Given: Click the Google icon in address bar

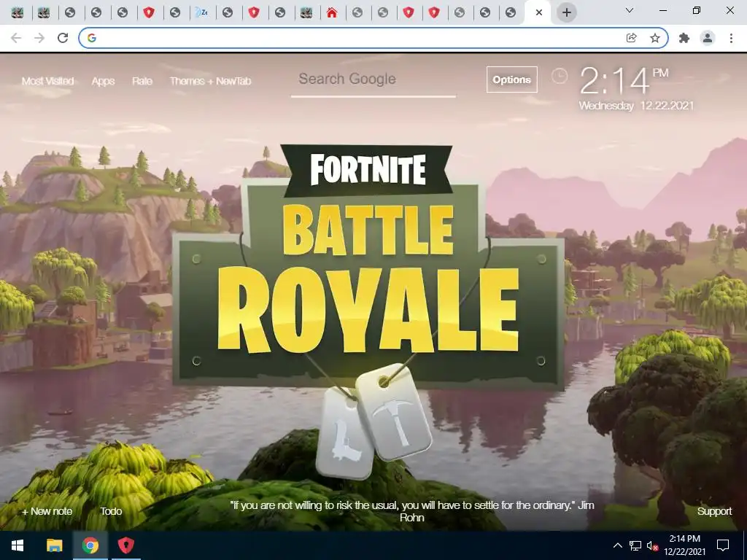Looking at the screenshot, I should [x=91, y=38].
